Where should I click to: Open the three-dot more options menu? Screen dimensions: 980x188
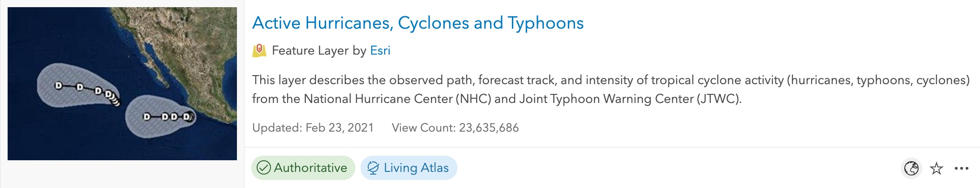pos(961,169)
